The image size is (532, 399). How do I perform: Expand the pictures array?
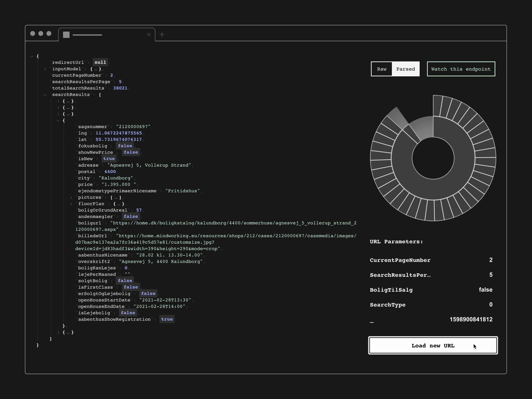coord(71,197)
